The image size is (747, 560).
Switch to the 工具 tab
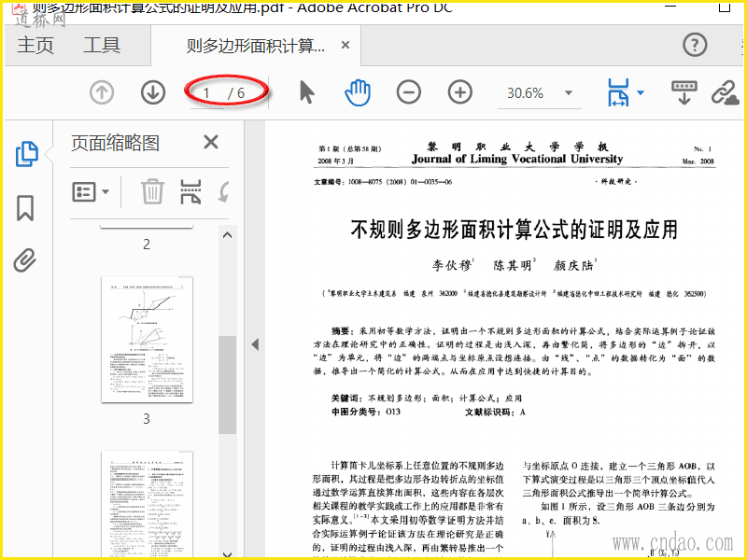point(102,45)
